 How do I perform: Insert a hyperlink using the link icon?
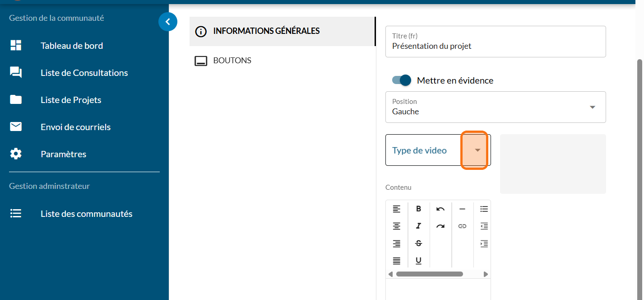coord(462,226)
